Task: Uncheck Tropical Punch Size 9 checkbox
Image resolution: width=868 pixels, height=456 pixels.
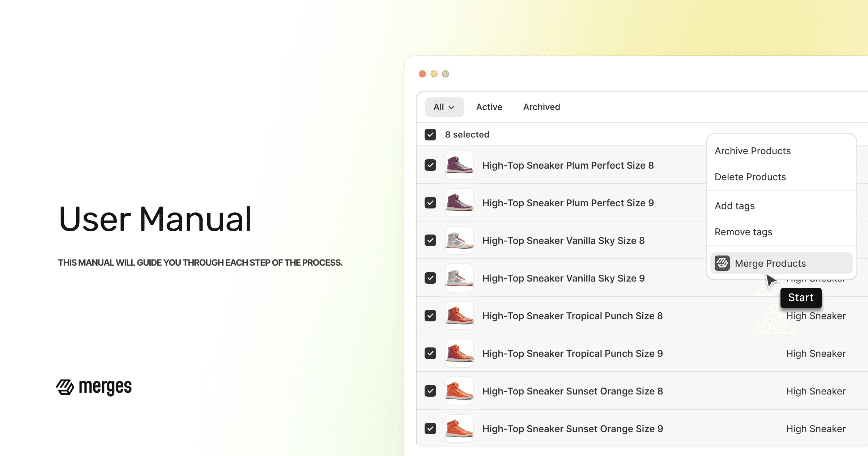Action: tap(430, 353)
